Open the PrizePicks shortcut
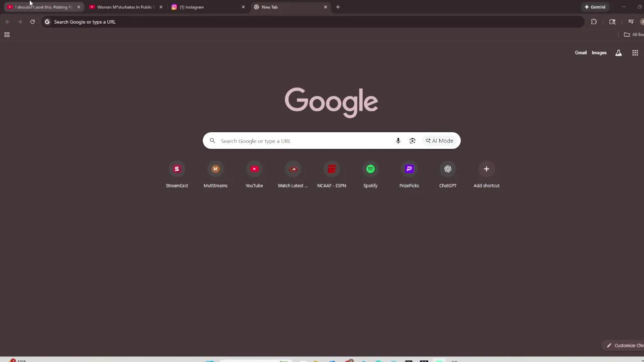Viewport: 644px width, 362px height. (x=409, y=175)
